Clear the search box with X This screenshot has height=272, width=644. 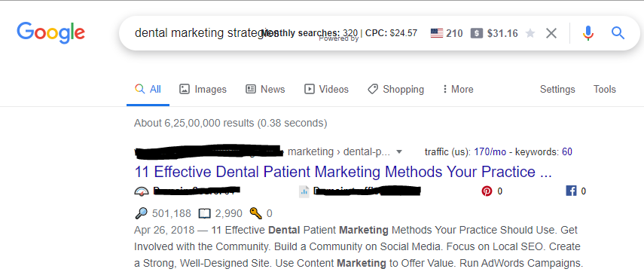click(551, 33)
